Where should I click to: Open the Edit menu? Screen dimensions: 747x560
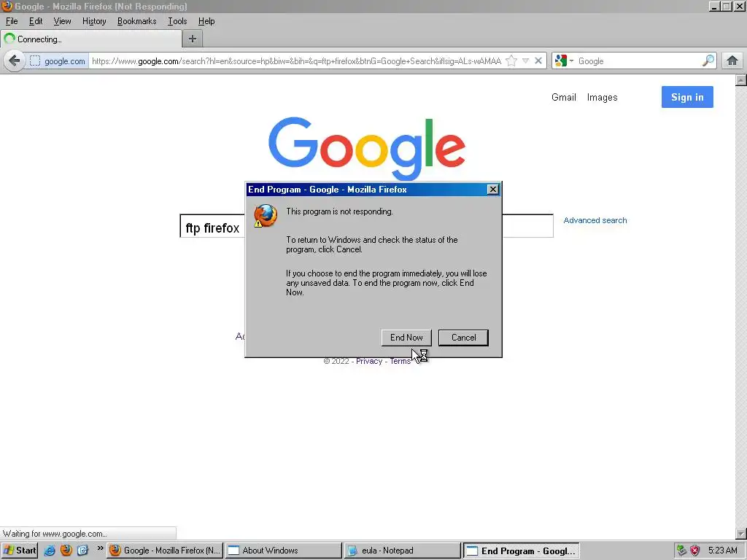point(36,21)
